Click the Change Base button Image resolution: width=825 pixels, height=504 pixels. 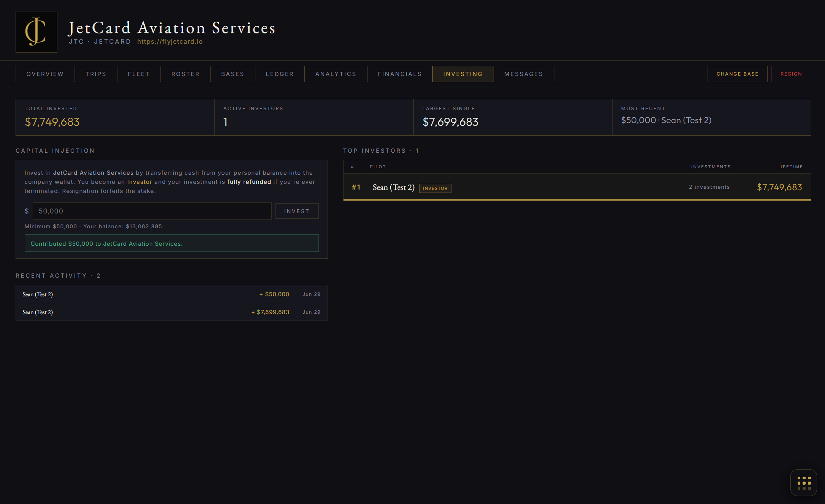(x=737, y=74)
